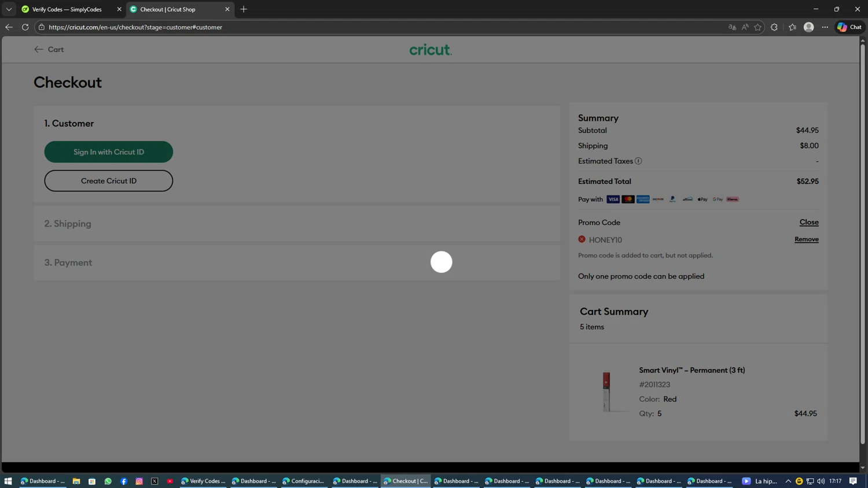The width and height of the screenshot is (868, 488).
Task: Click taskbar clock 17:17
Action: tap(835, 481)
